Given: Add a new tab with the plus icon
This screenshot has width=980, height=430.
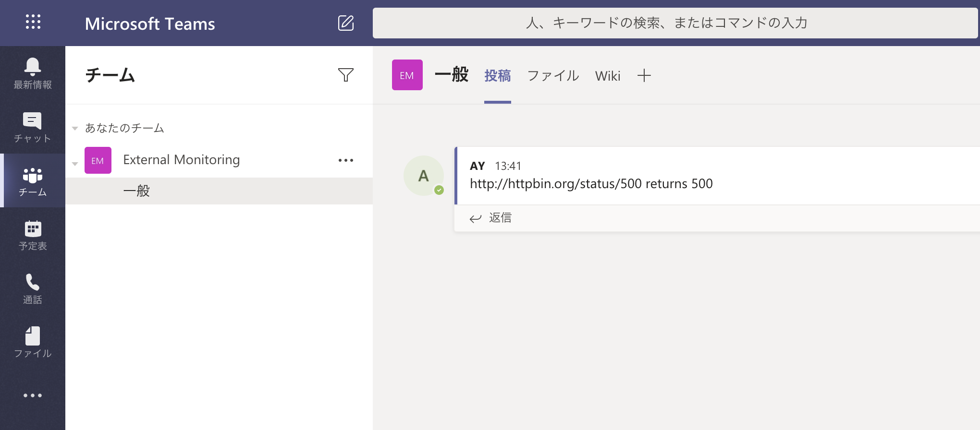Looking at the screenshot, I should pos(644,75).
